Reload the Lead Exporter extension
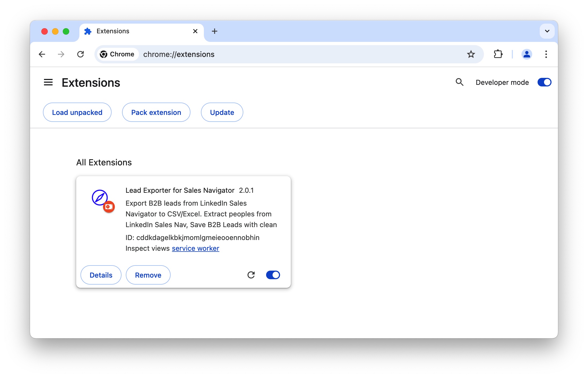Image resolution: width=588 pixels, height=378 pixels. (x=251, y=275)
